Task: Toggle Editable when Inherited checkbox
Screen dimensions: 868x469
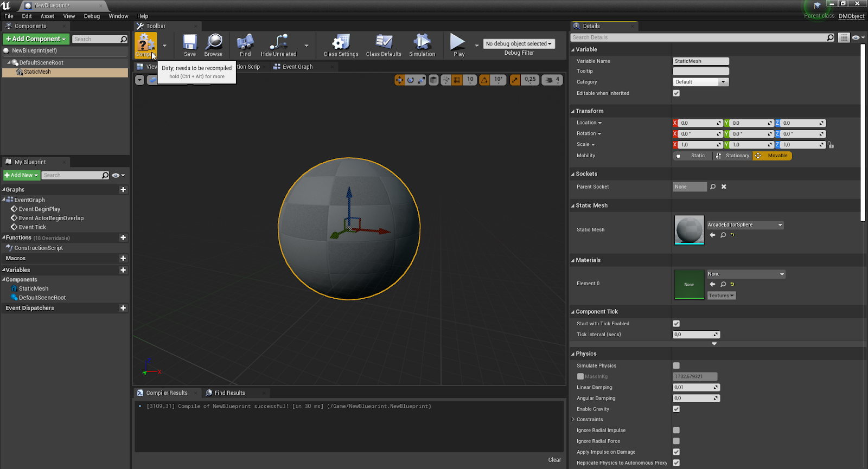Action: 676,93
